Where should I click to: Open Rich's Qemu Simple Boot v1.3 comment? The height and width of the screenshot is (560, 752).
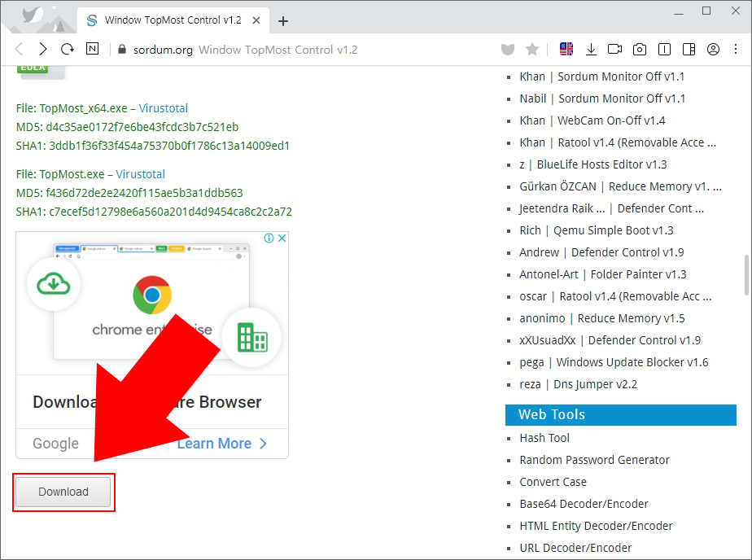tap(597, 230)
